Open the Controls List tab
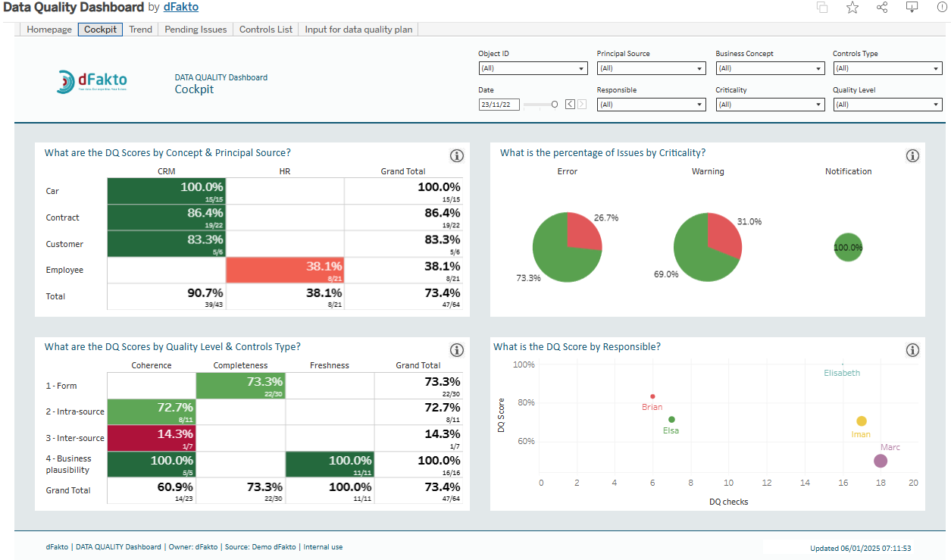The width and height of the screenshot is (951, 560). coord(266,30)
